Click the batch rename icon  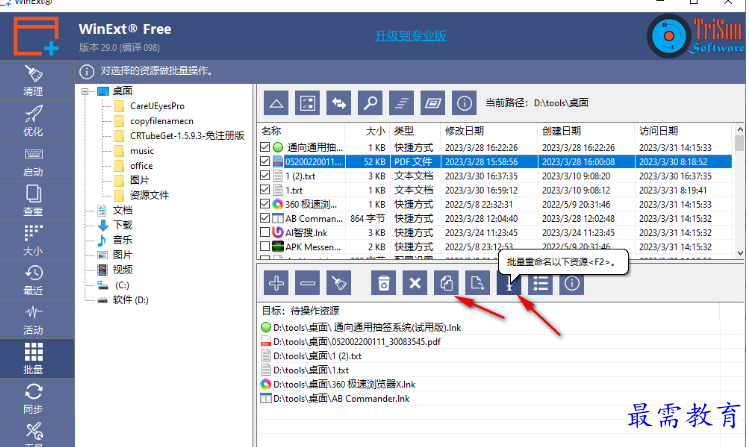click(508, 284)
